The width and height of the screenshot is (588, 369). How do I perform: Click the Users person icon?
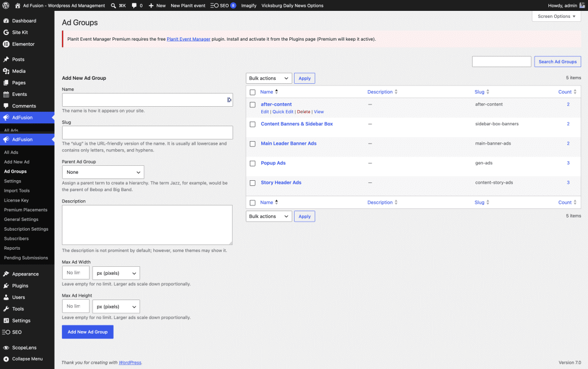pyautogui.click(x=6, y=297)
